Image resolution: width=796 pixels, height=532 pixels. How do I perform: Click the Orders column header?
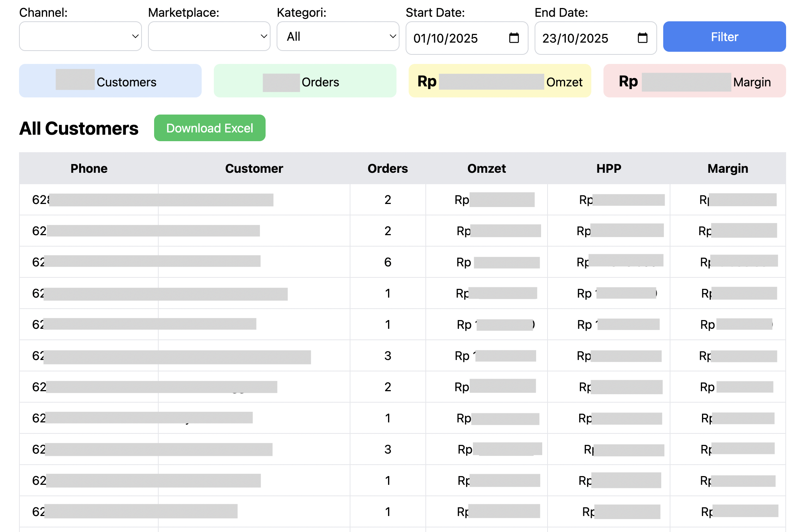pos(388,168)
